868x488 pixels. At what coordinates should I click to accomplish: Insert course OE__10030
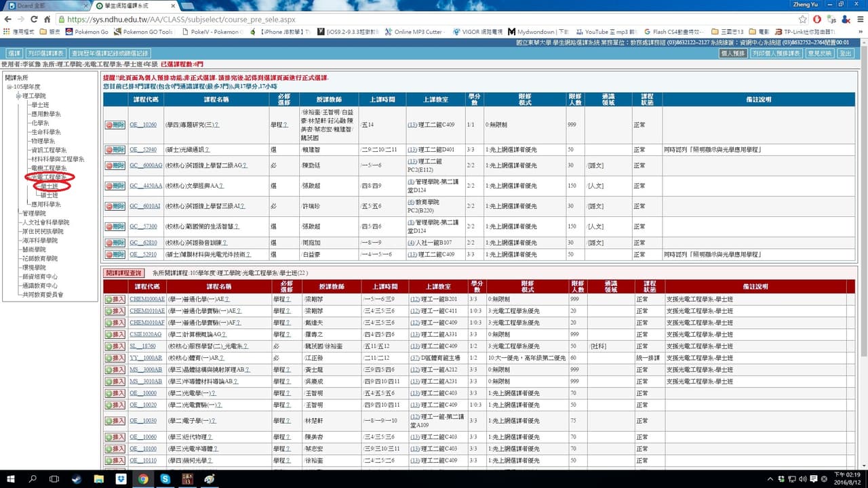[115, 421]
